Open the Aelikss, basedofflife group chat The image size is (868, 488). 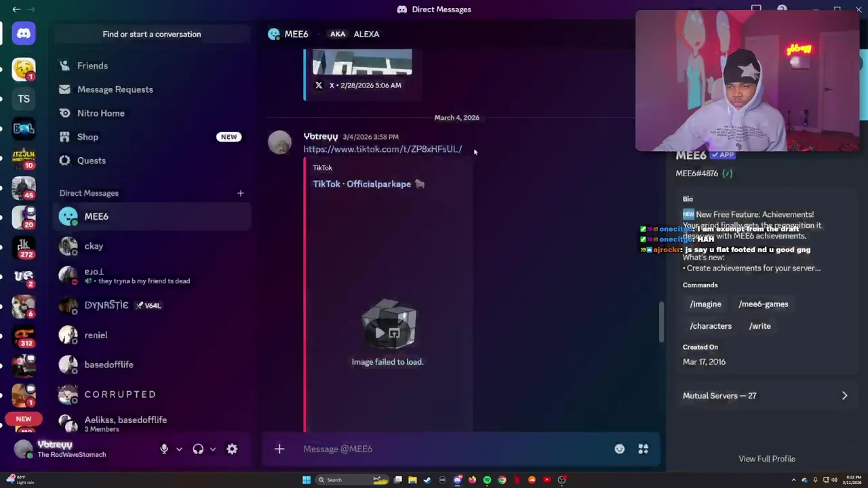click(x=152, y=424)
